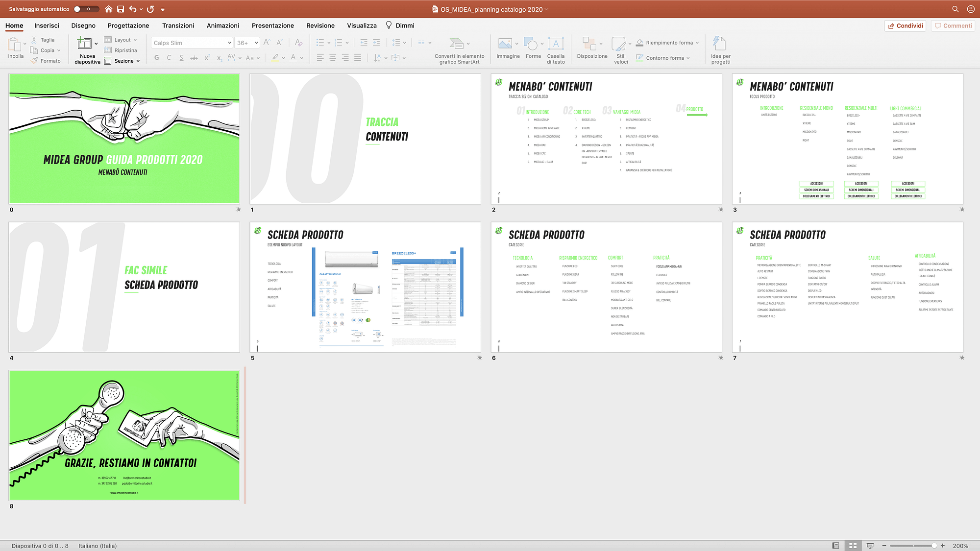Click the superscript x² icon
This screenshot has height=551, width=980.
(x=207, y=58)
